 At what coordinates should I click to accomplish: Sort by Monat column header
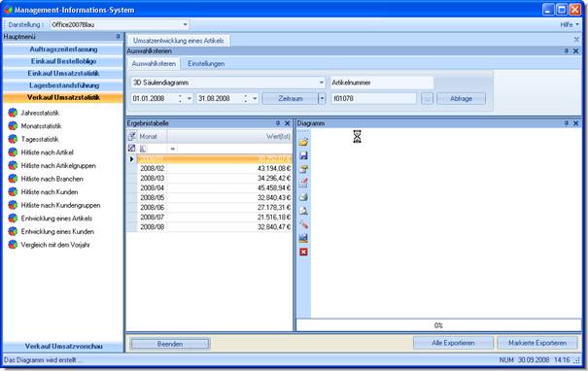153,136
